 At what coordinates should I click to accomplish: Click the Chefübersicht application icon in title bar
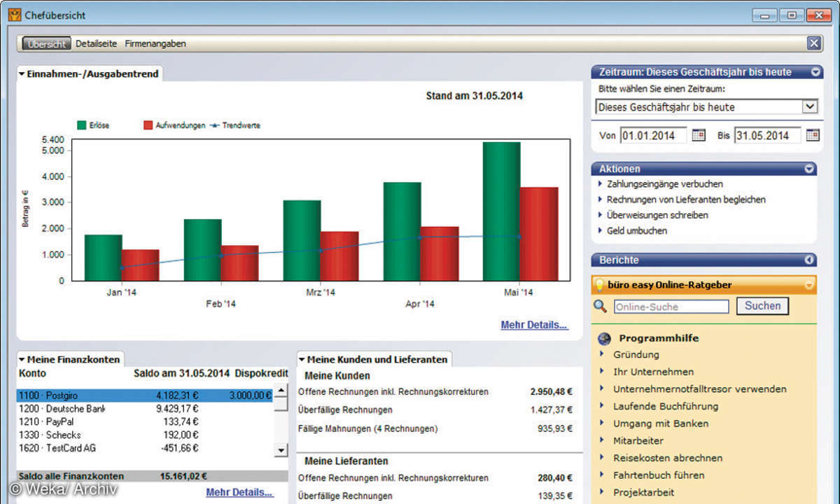point(14,15)
